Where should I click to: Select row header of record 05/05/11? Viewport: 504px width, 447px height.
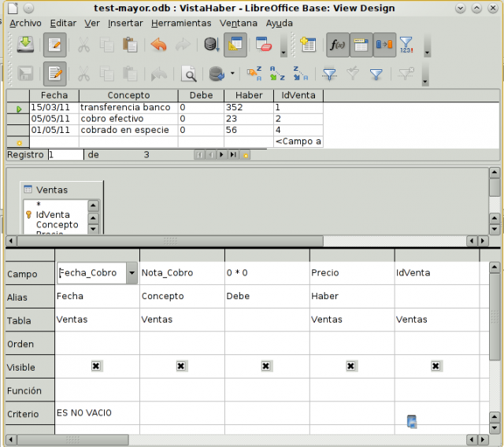18,119
